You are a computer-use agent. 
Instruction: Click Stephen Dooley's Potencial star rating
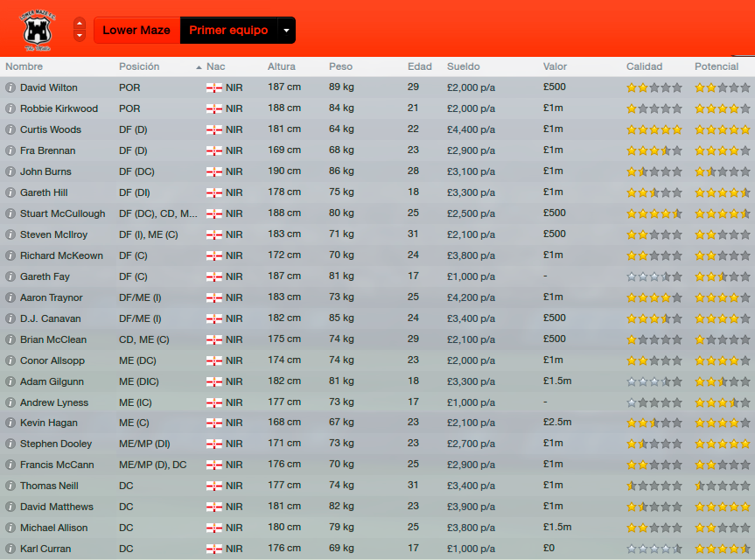[723, 444]
